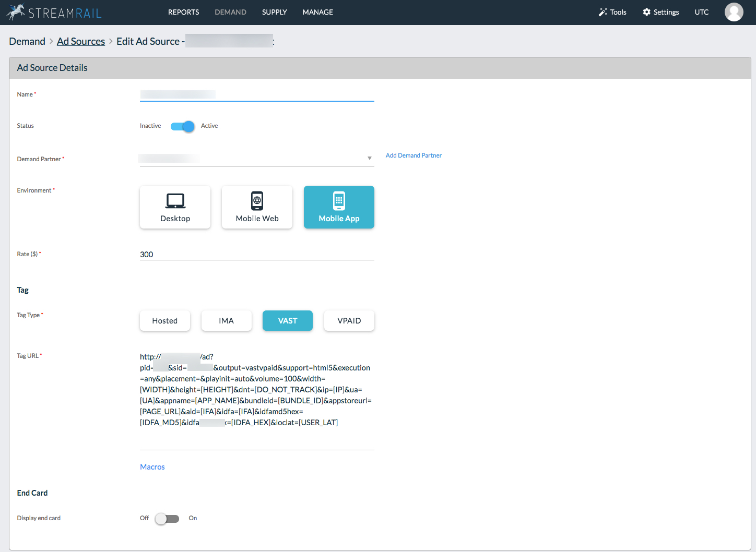This screenshot has width=756, height=552.
Task: Select the Mobile Web environment
Action: pos(257,207)
